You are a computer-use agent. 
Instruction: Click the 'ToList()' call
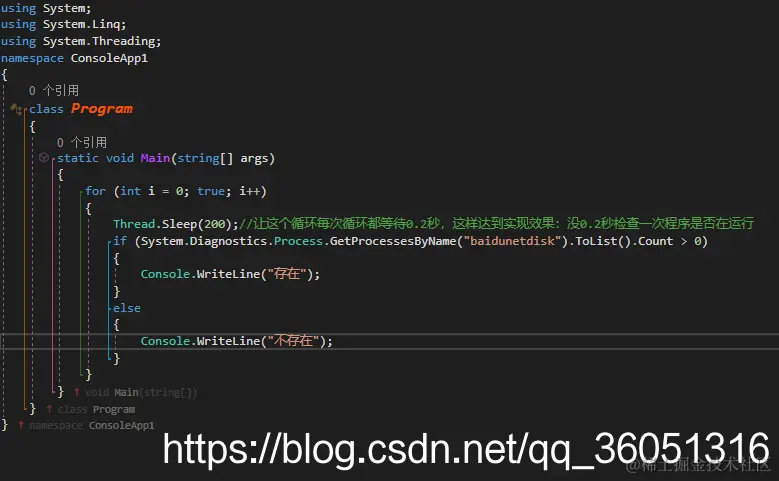pos(603,241)
